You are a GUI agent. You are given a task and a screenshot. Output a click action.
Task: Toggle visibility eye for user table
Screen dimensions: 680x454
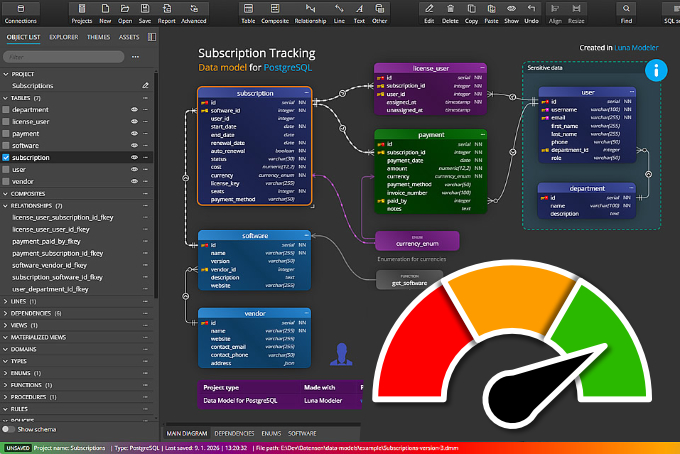134,169
